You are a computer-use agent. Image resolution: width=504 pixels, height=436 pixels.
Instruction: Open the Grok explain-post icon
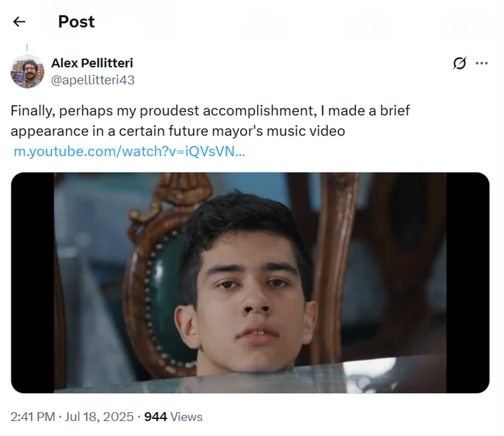460,63
